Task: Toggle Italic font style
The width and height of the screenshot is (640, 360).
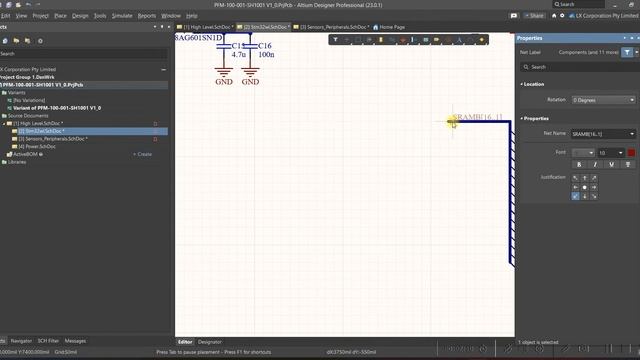Action: click(595, 164)
